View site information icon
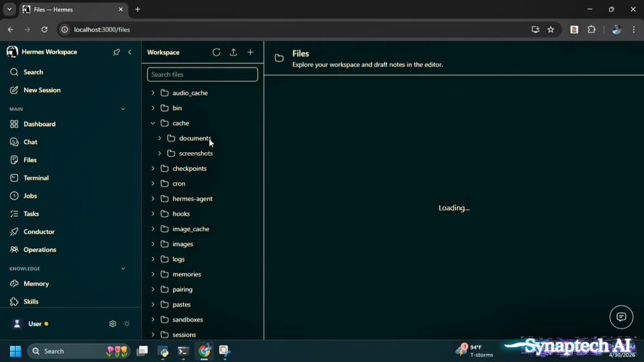644x362 pixels. (64, 29)
